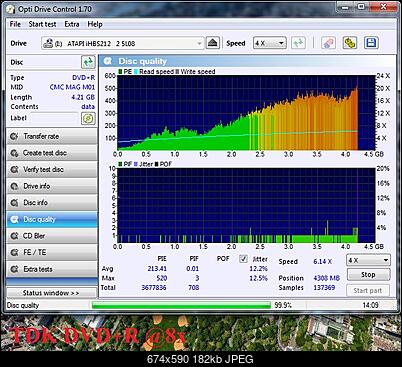Click the Disc info disc icon
This screenshot has width=402, height=367.
pyautogui.click(x=14, y=203)
